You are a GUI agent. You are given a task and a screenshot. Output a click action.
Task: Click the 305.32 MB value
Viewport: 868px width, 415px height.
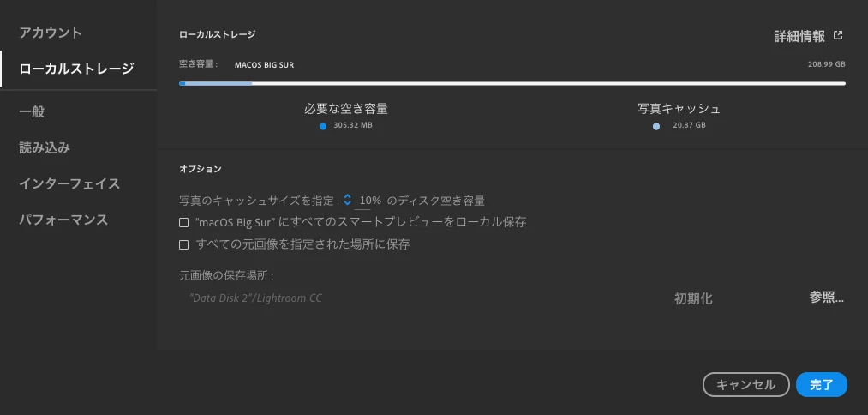[x=353, y=126]
